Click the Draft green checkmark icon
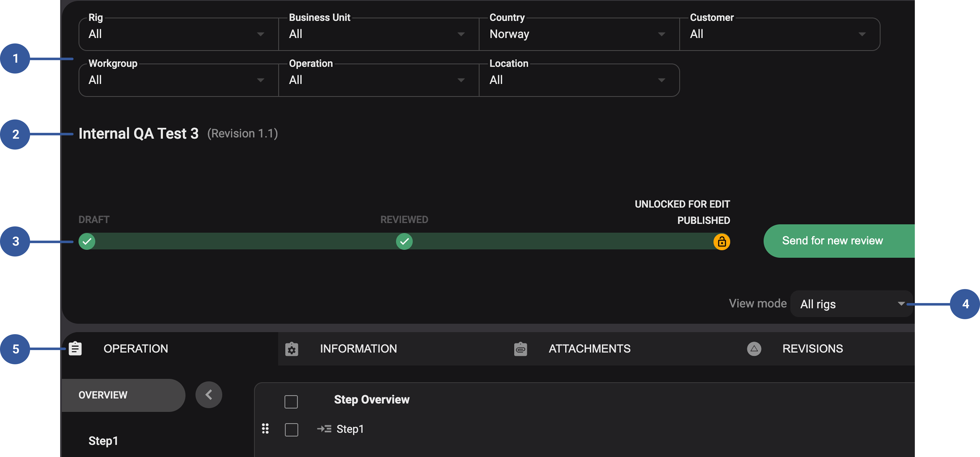 [87, 241]
